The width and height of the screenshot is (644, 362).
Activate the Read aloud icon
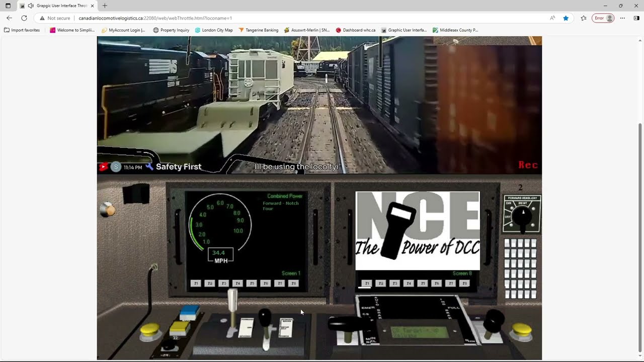(552, 18)
